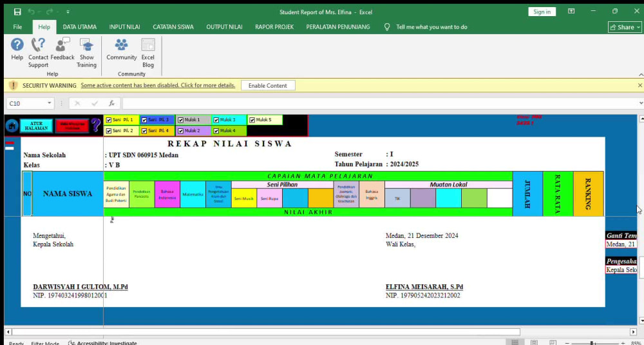
Task: Click the purple question mark on the sheet
Action: [x=96, y=125]
